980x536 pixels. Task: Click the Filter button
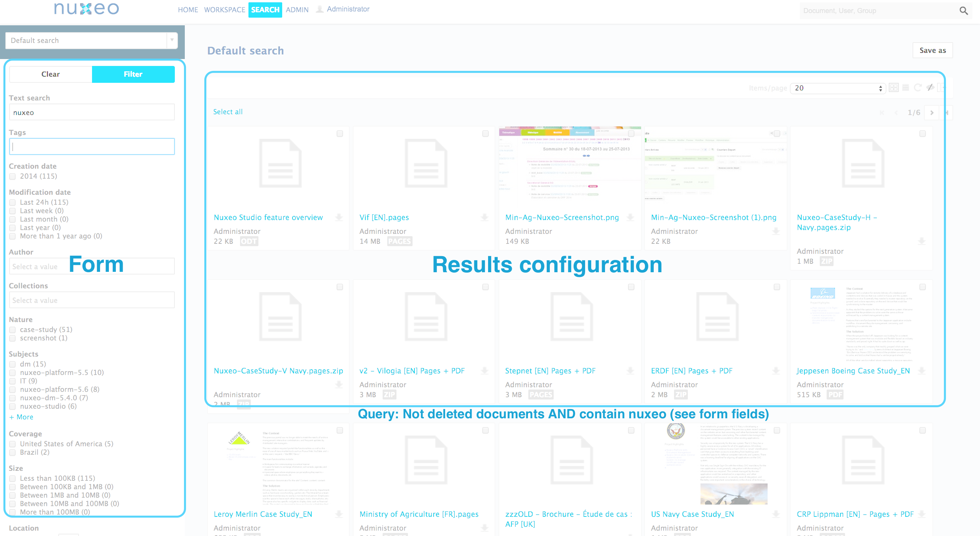(x=133, y=74)
